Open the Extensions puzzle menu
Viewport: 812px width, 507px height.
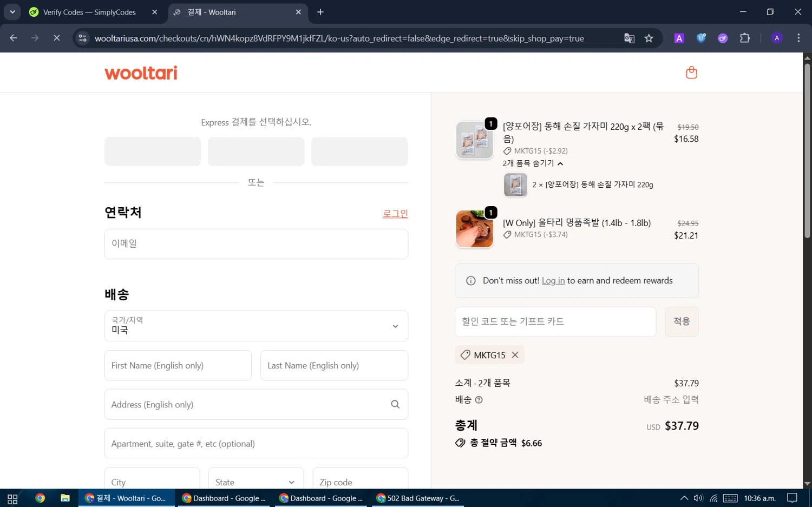745,38
